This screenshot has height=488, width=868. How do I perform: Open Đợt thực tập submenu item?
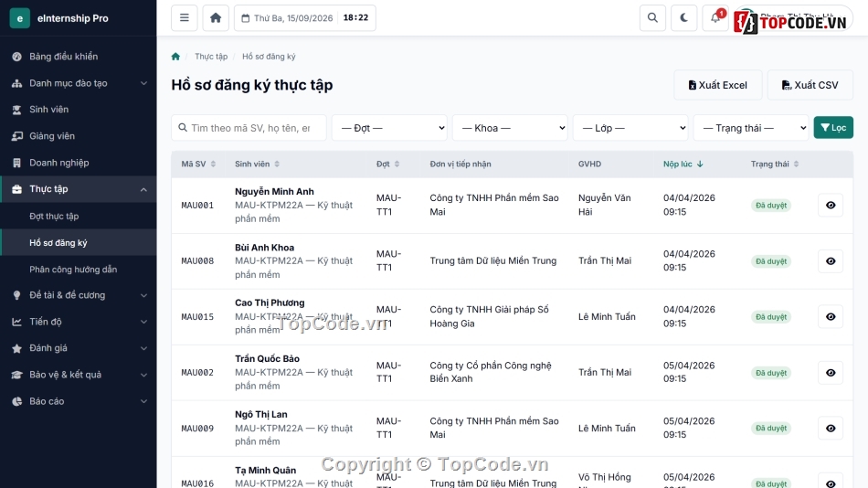tap(78, 216)
